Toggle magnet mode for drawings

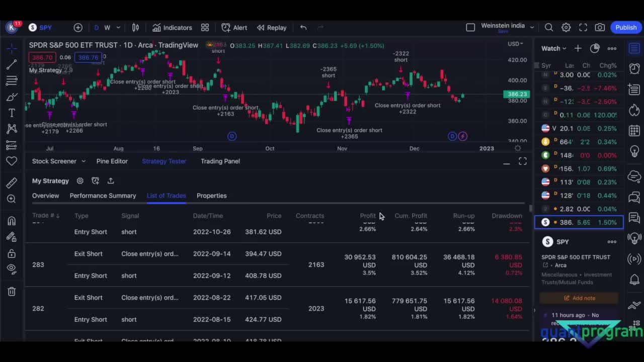pos(12,221)
